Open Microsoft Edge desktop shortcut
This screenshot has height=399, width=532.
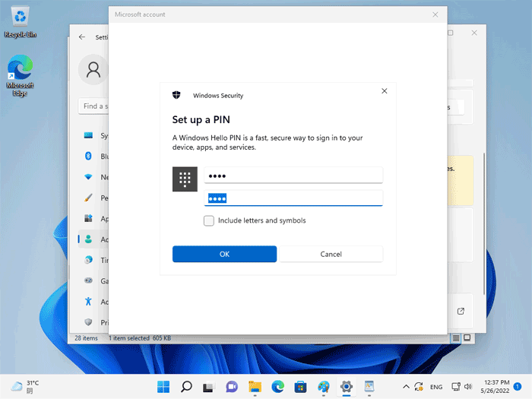pos(20,76)
